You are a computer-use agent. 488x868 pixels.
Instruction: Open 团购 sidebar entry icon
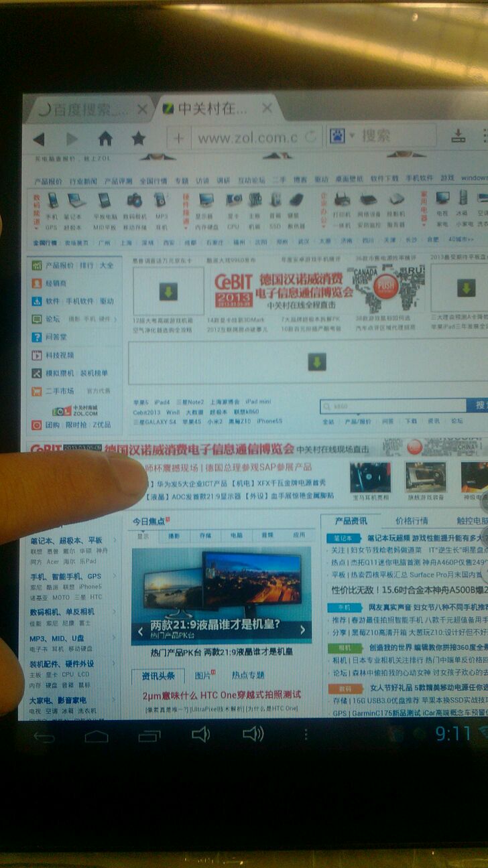click(x=36, y=425)
